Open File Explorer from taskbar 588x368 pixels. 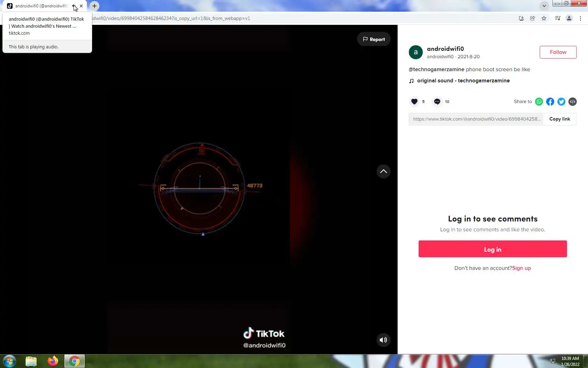click(x=31, y=361)
